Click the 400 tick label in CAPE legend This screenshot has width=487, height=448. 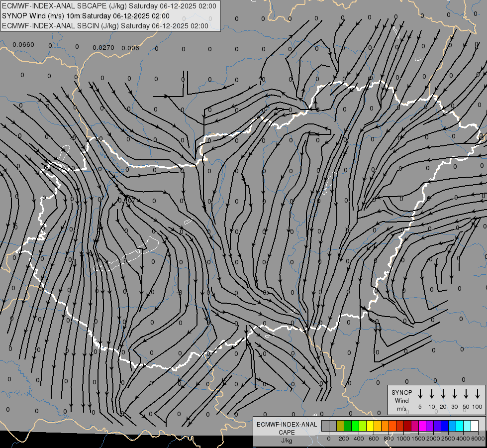click(359, 439)
